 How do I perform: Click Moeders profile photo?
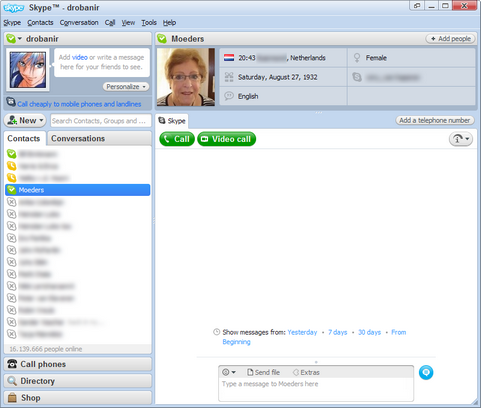186,77
